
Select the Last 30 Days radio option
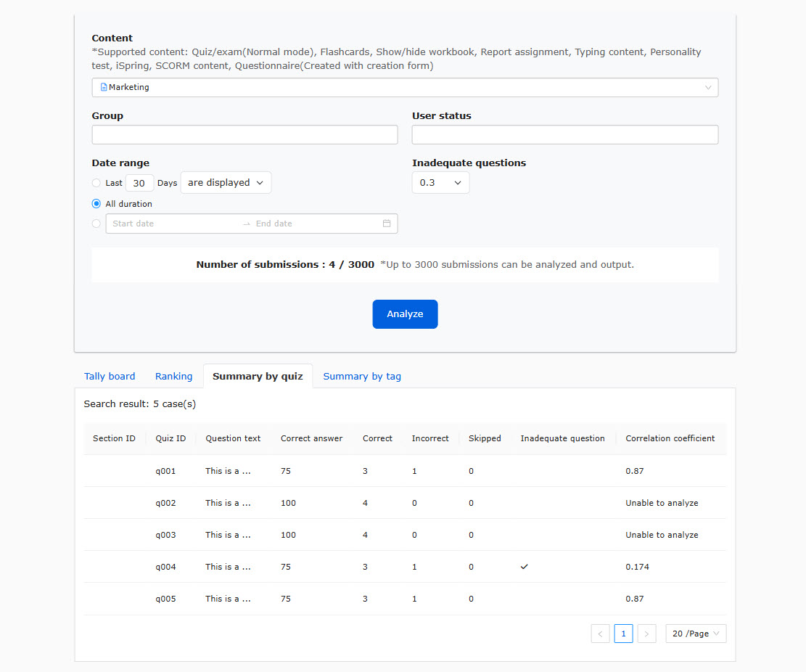pos(96,183)
